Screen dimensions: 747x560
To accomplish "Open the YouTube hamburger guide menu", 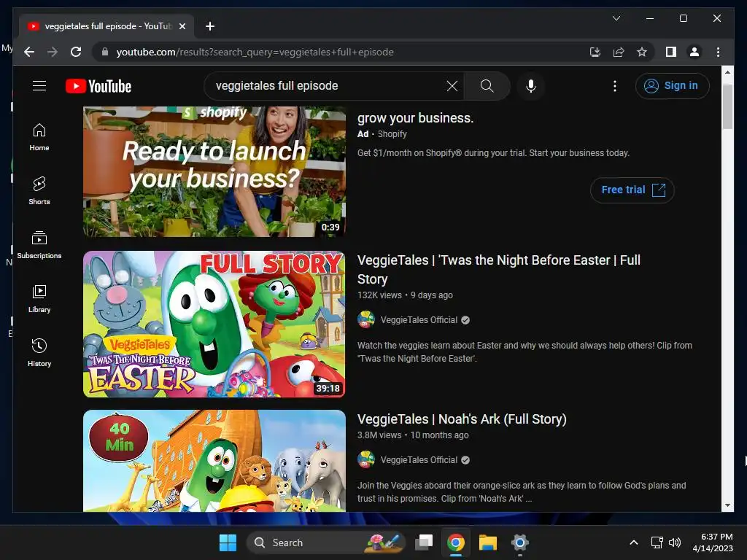I will pyautogui.click(x=39, y=86).
